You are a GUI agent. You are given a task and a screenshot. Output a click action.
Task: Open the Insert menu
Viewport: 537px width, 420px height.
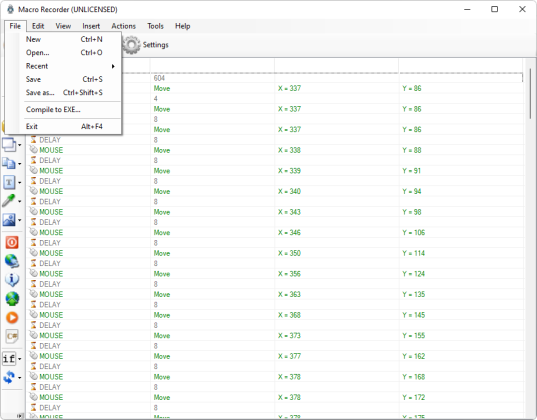pos(91,26)
